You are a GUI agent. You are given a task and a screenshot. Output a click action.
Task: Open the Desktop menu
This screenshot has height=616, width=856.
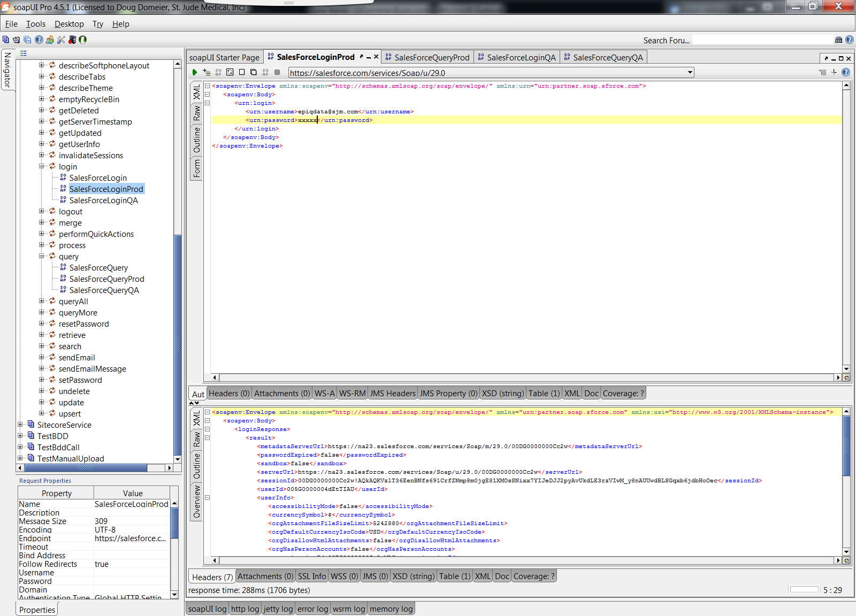click(x=69, y=24)
